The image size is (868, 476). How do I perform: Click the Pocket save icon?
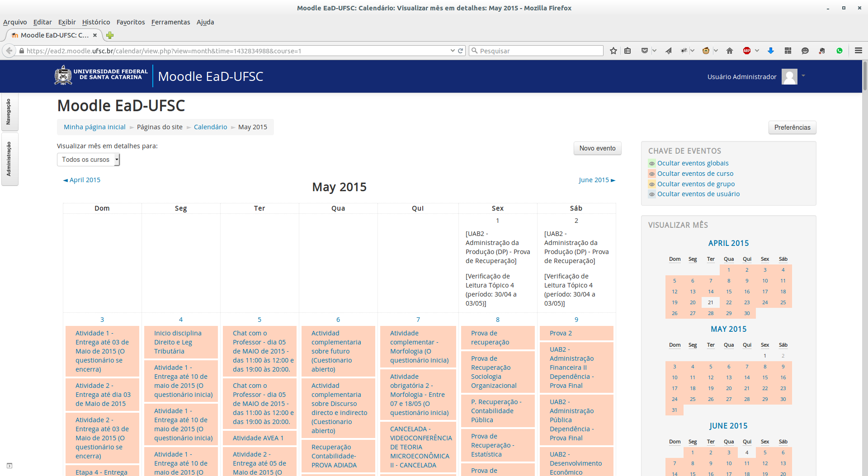pyautogui.click(x=645, y=51)
